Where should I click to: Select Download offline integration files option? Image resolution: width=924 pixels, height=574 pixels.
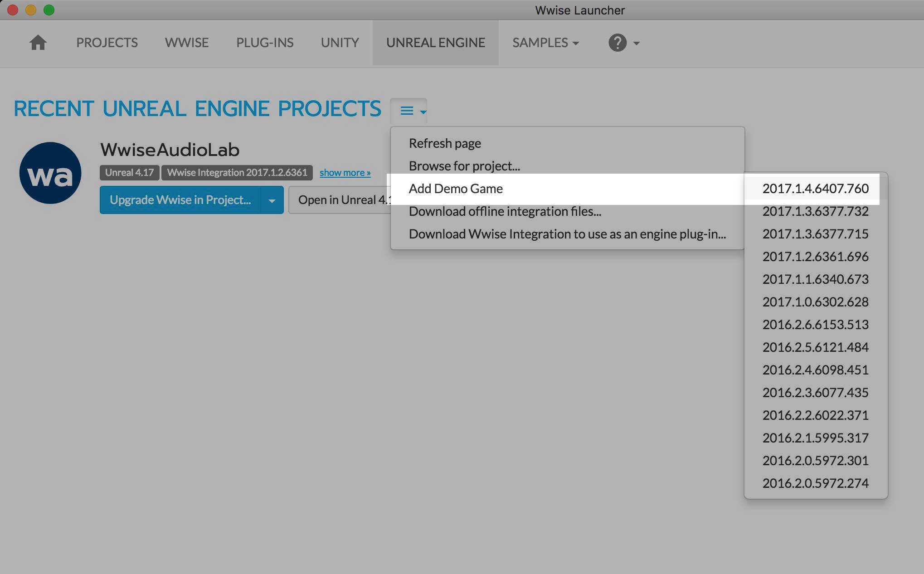[x=505, y=211]
